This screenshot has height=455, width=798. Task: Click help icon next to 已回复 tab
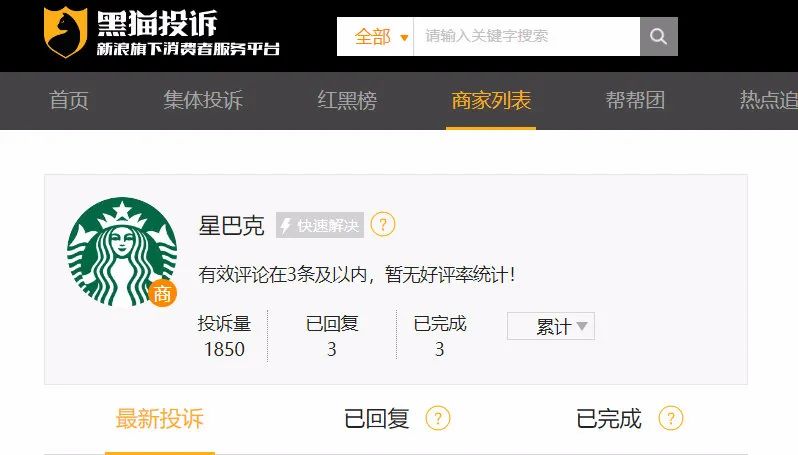click(438, 418)
